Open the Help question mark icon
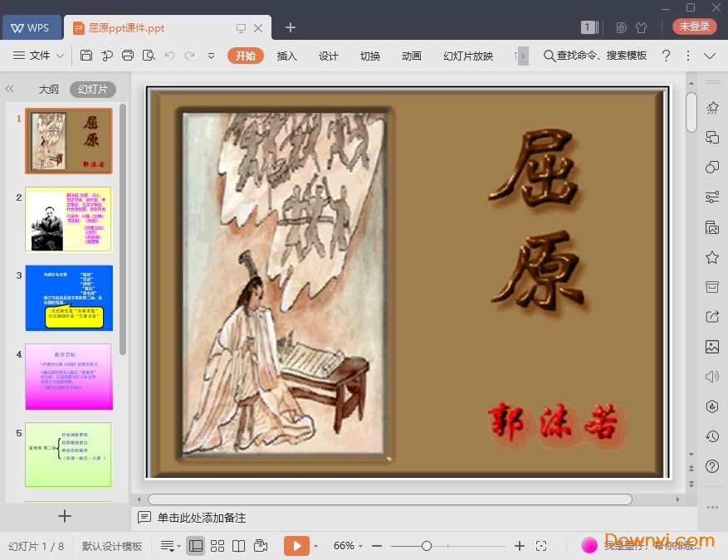Screen dimensions: 728x560 (x=666, y=56)
